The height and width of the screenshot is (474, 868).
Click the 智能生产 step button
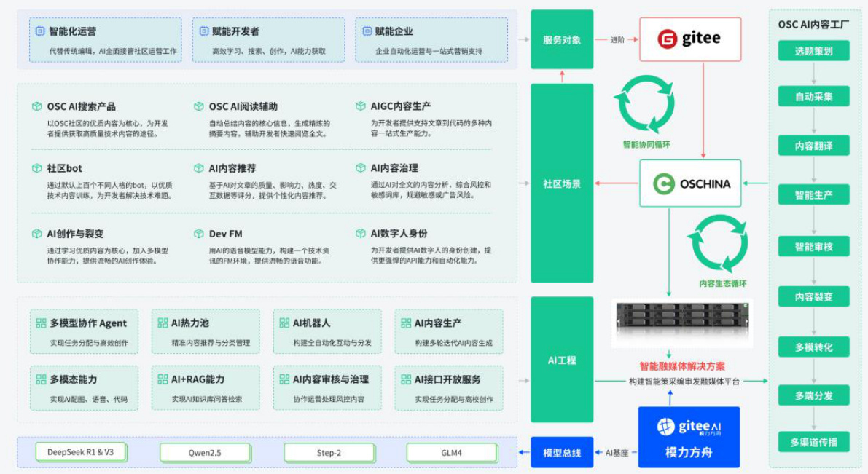(814, 194)
